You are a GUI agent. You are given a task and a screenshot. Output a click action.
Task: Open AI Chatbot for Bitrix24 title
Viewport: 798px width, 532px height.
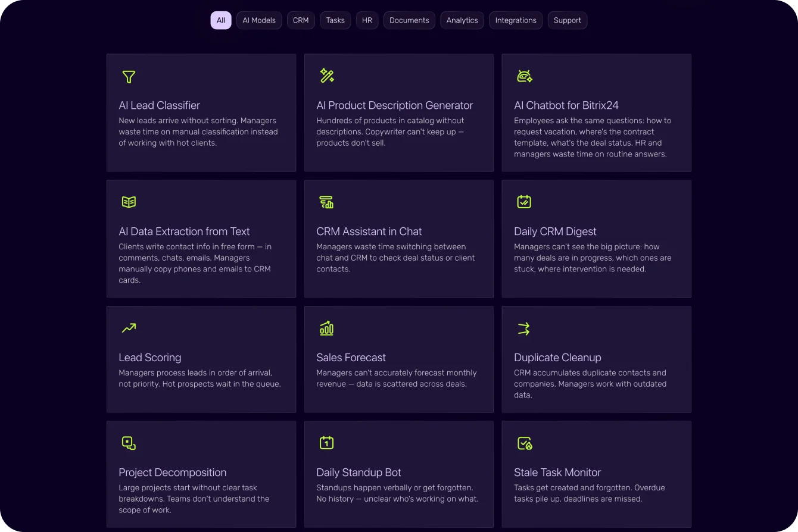click(566, 105)
